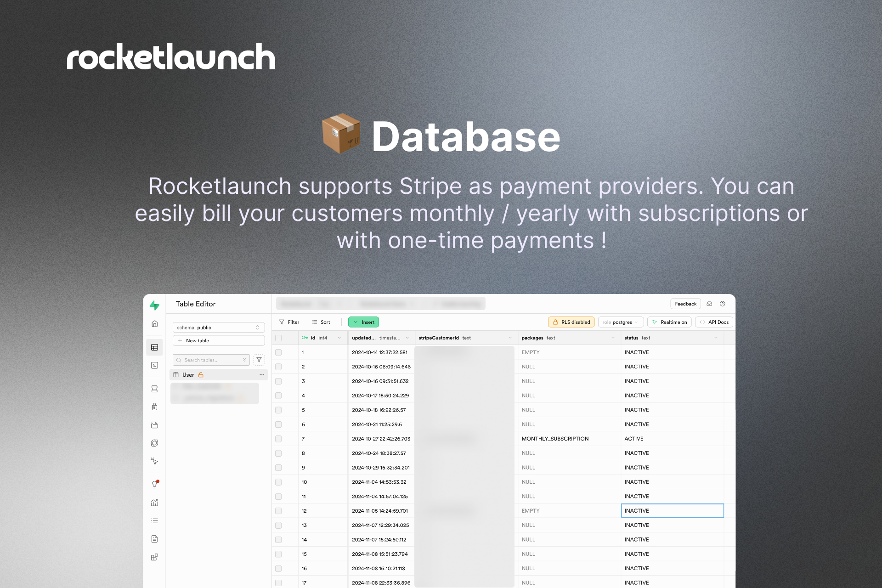The width and height of the screenshot is (882, 588).
Task: Click the timestamp 2024-10-14 12:37:22.581
Action: pyautogui.click(x=379, y=352)
